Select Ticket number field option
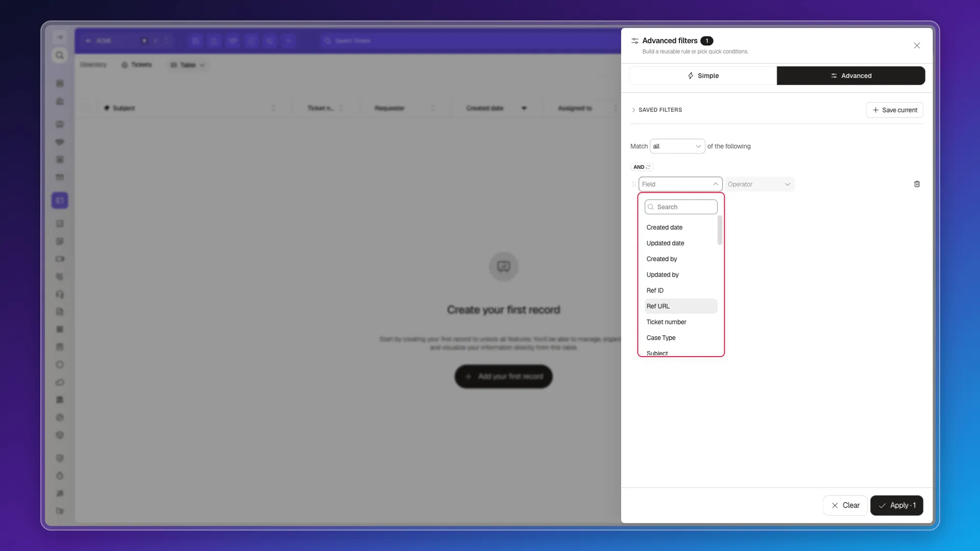Image resolution: width=980 pixels, height=551 pixels. [x=680, y=322]
